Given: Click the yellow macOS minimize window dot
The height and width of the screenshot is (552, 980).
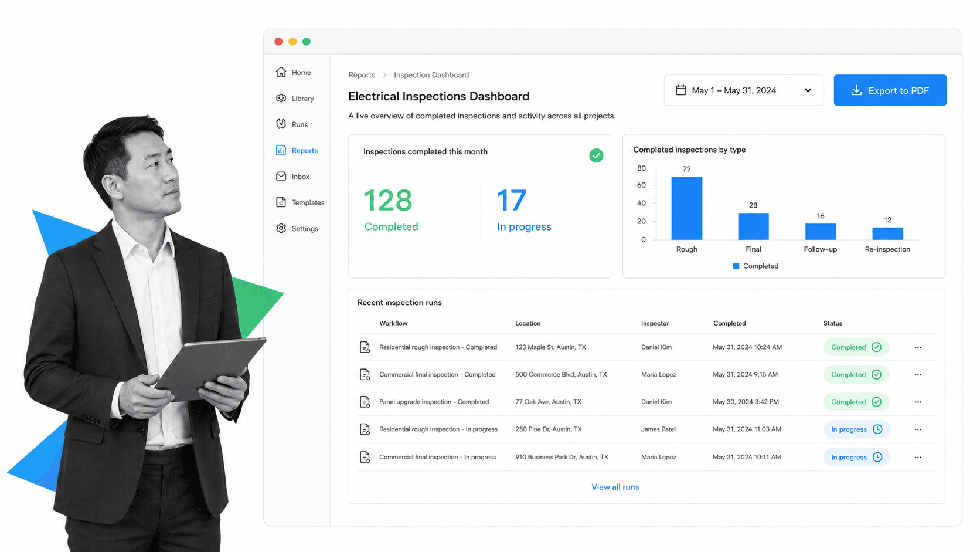Looking at the screenshot, I should [x=292, y=42].
